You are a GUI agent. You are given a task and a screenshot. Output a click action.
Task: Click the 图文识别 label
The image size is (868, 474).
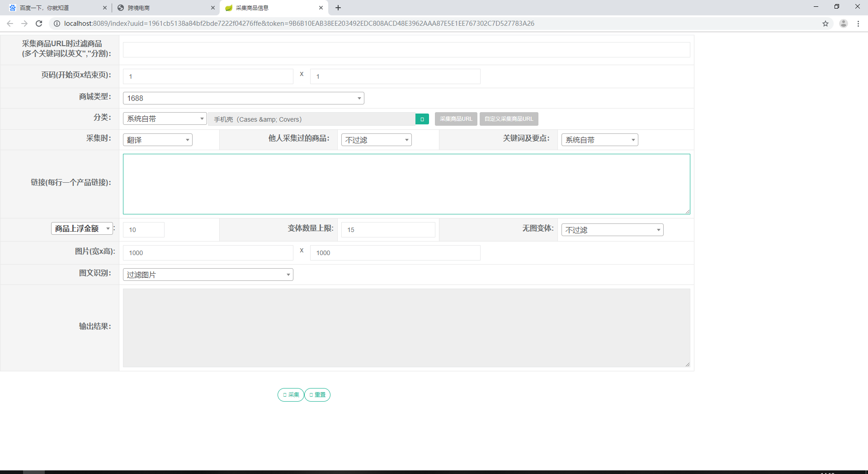[95, 273]
